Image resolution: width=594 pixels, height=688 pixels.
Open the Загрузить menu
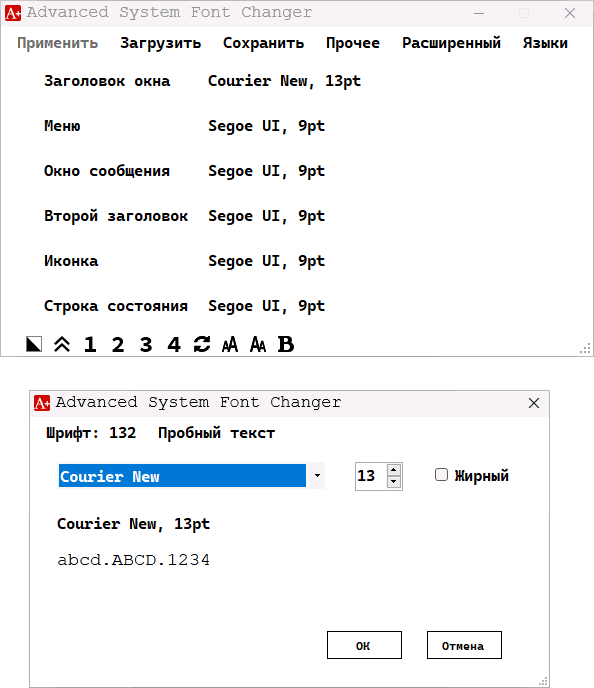[x=161, y=43]
